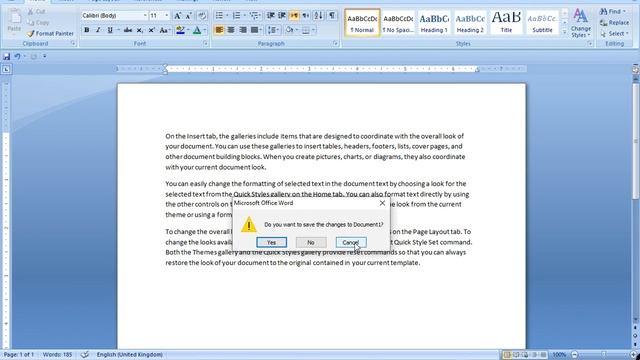Viewport: 640px width, 360px height.
Task: Toggle italic formatting
Action: (98, 30)
